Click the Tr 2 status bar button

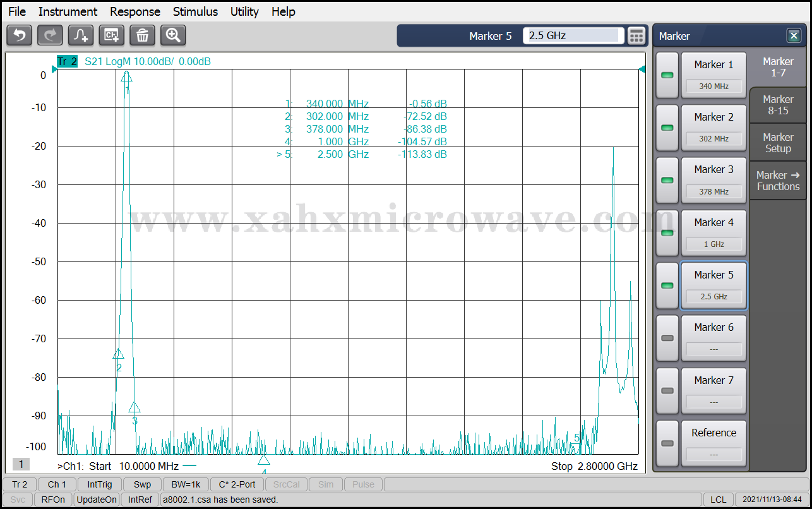[x=20, y=484]
